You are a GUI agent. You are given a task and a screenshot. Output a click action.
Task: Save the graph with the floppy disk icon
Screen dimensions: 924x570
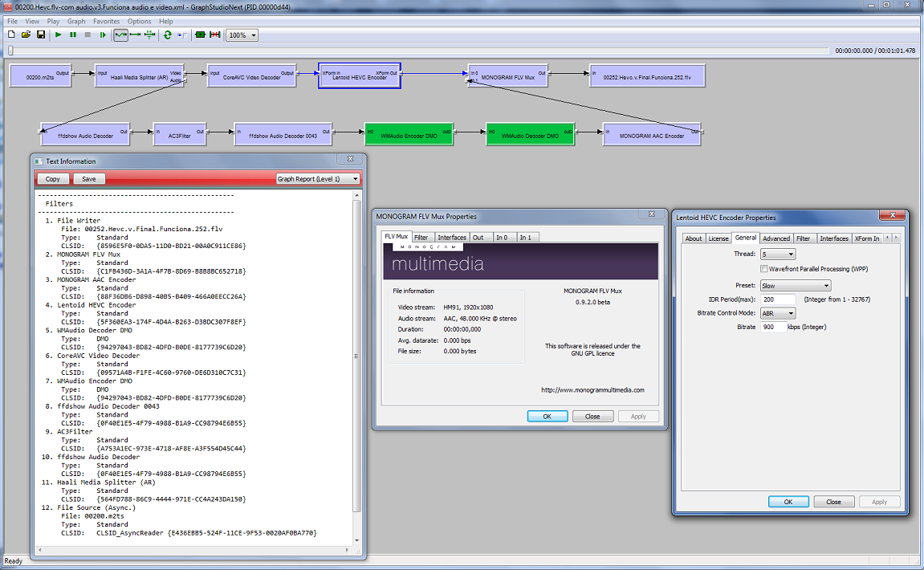tap(41, 35)
